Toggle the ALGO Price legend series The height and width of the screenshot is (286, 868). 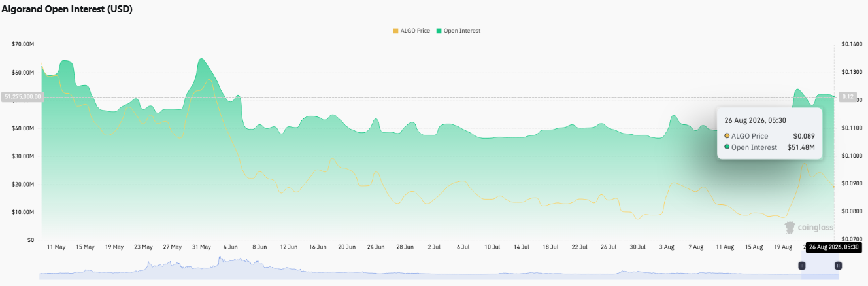(411, 31)
